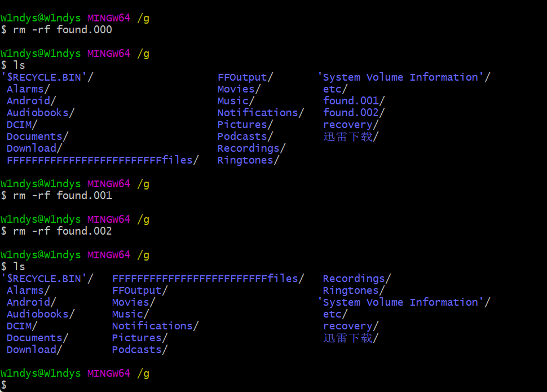Click the empty prompt at the terminal bottom
This screenshot has height=392, width=547.
click(x=3, y=385)
